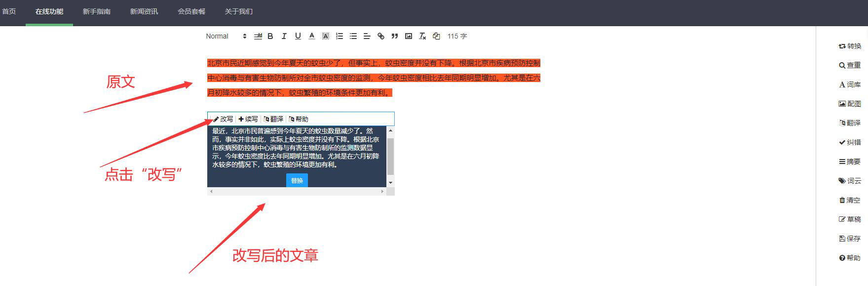Open the 关于我们 menu item
This screenshot has height=286, width=868.
239,11
